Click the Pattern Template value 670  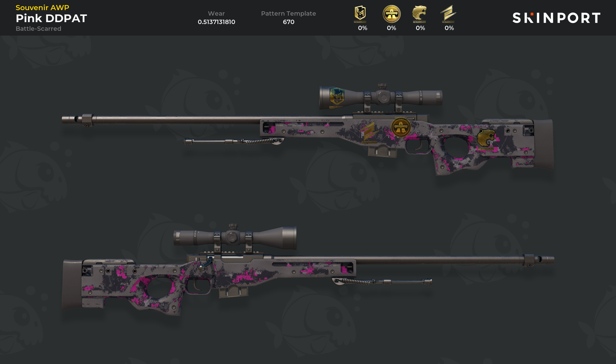click(x=288, y=22)
